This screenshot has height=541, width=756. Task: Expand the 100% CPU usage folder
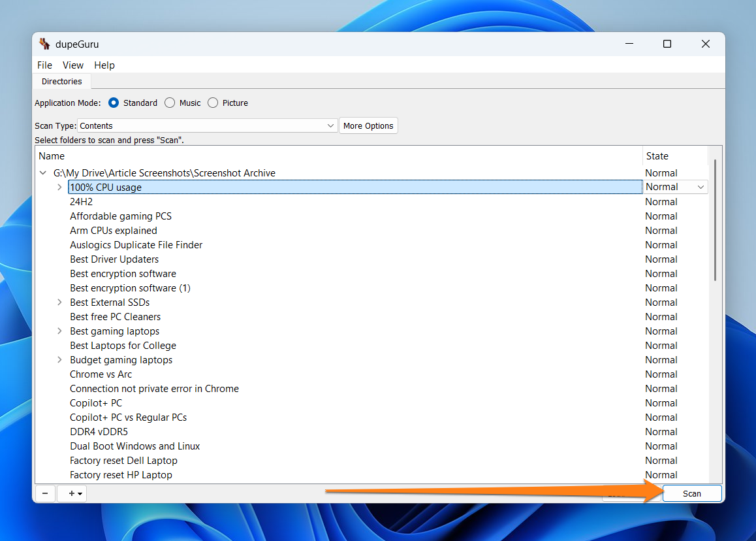point(59,187)
